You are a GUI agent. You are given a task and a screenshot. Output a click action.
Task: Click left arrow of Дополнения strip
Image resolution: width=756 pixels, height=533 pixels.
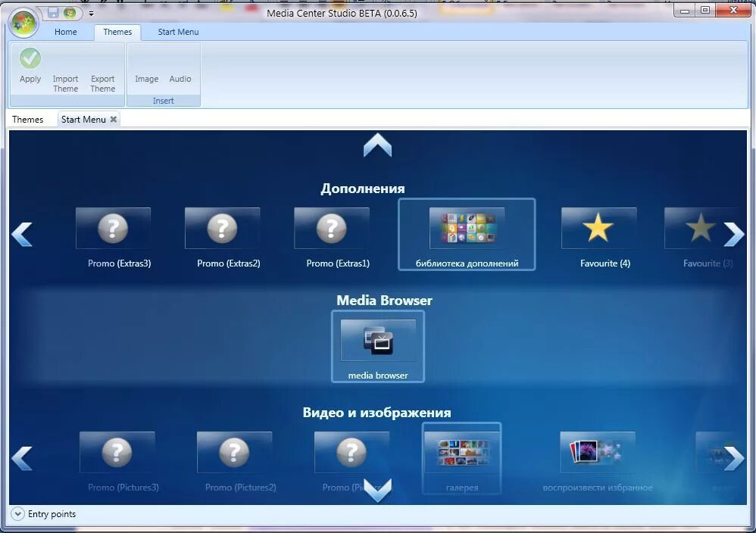pos(22,234)
